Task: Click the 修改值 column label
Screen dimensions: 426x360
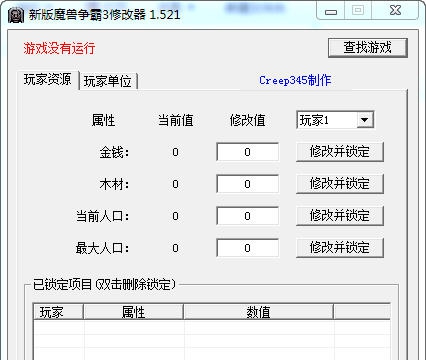Action: [247, 120]
